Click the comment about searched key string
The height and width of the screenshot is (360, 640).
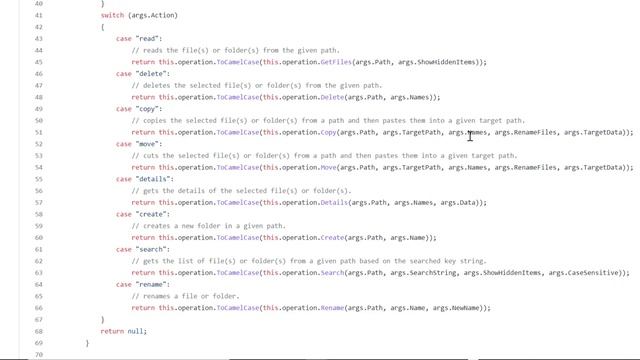pyautogui.click(x=309, y=261)
